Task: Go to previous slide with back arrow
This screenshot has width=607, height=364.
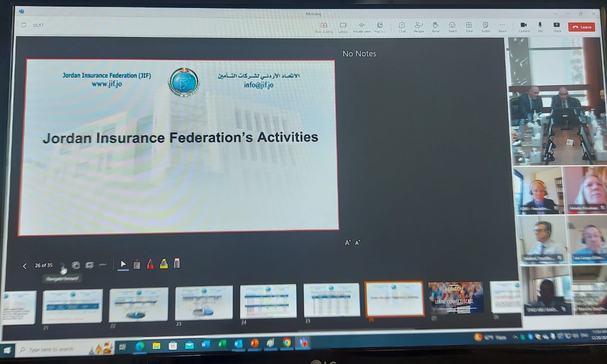Action: [x=25, y=266]
